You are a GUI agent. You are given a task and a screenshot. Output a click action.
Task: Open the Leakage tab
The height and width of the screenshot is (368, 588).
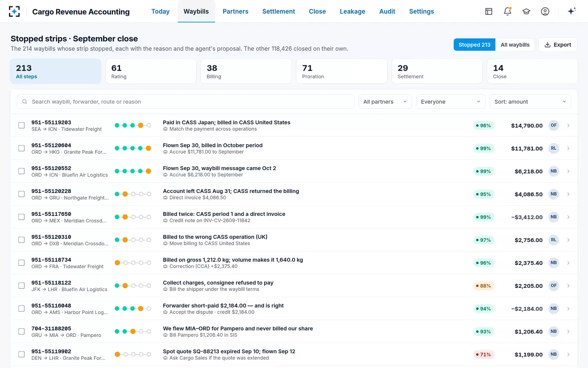click(352, 11)
